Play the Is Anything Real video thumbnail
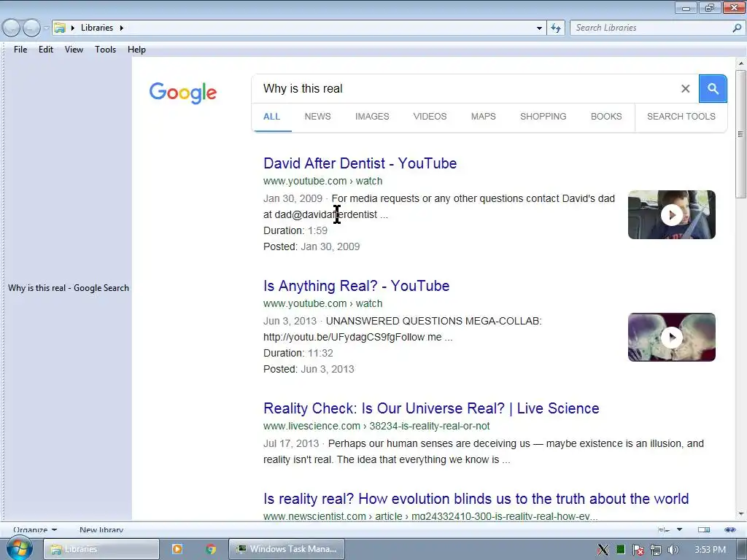Screen dimensions: 747x560 click(x=671, y=337)
